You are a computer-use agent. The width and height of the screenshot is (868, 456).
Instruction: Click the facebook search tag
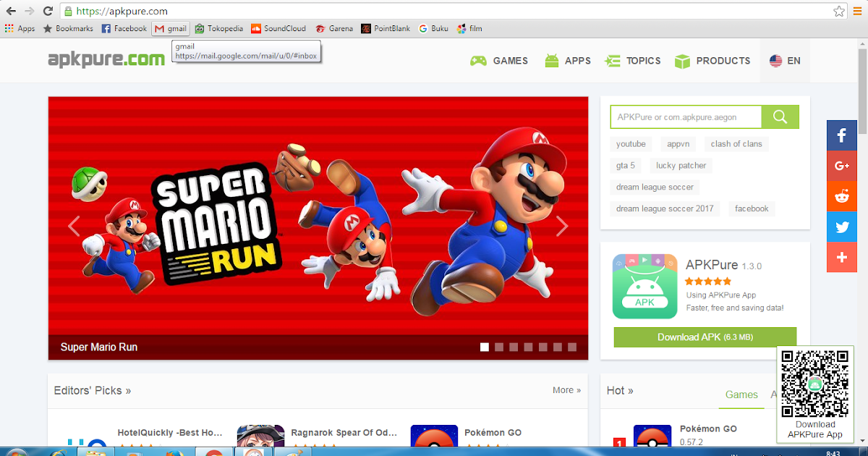752,209
